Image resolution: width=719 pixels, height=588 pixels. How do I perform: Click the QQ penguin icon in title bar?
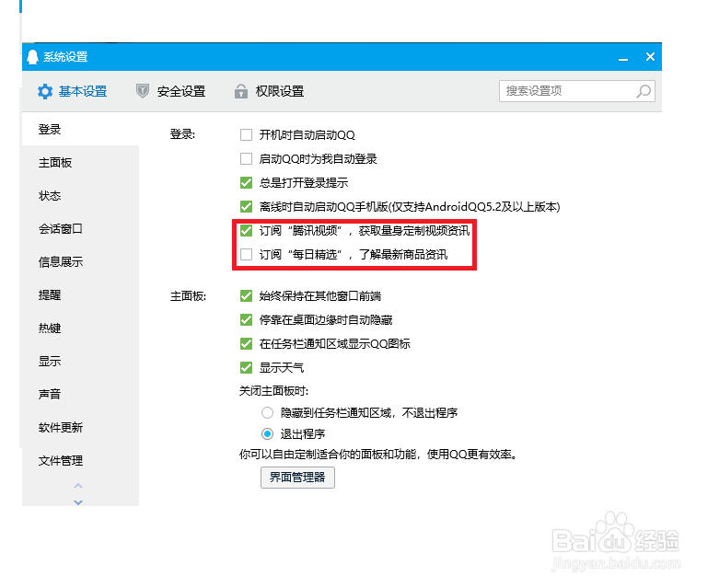[x=32, y=57]
